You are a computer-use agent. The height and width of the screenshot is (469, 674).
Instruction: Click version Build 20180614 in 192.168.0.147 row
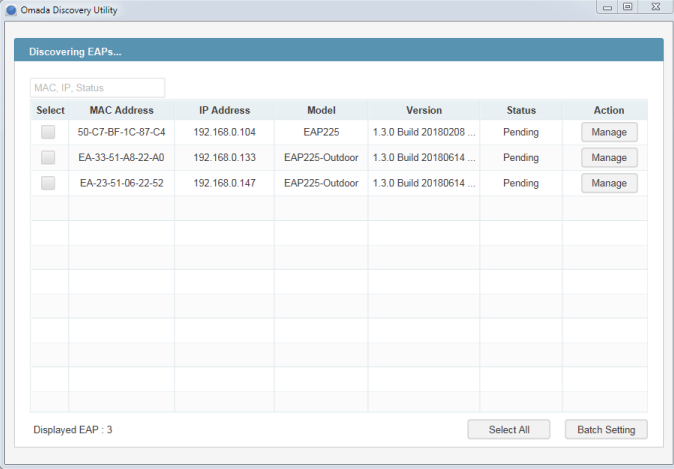tap(424, 183)
